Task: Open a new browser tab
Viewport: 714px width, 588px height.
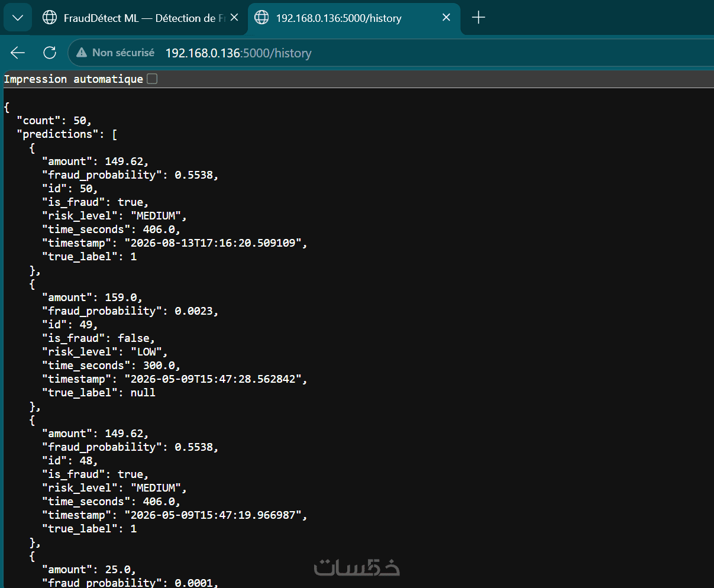Action: pos(479,18)
